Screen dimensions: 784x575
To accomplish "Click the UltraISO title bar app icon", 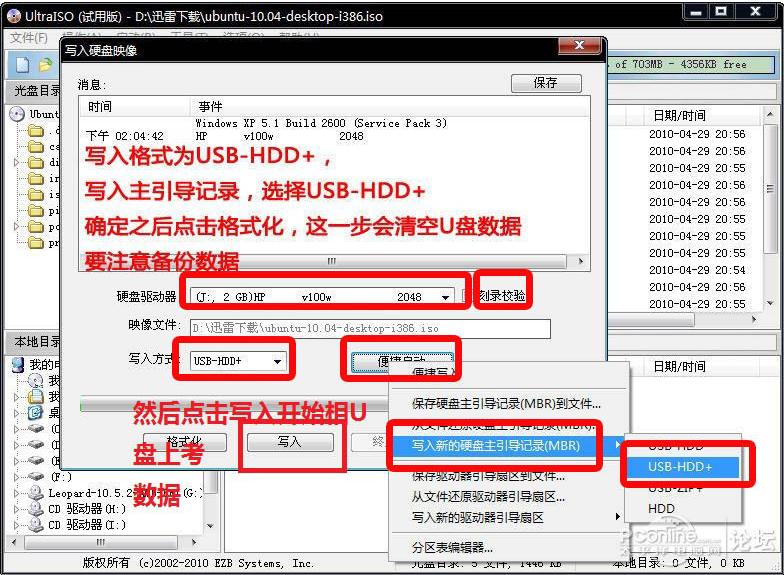I will (x=14, y=16).
